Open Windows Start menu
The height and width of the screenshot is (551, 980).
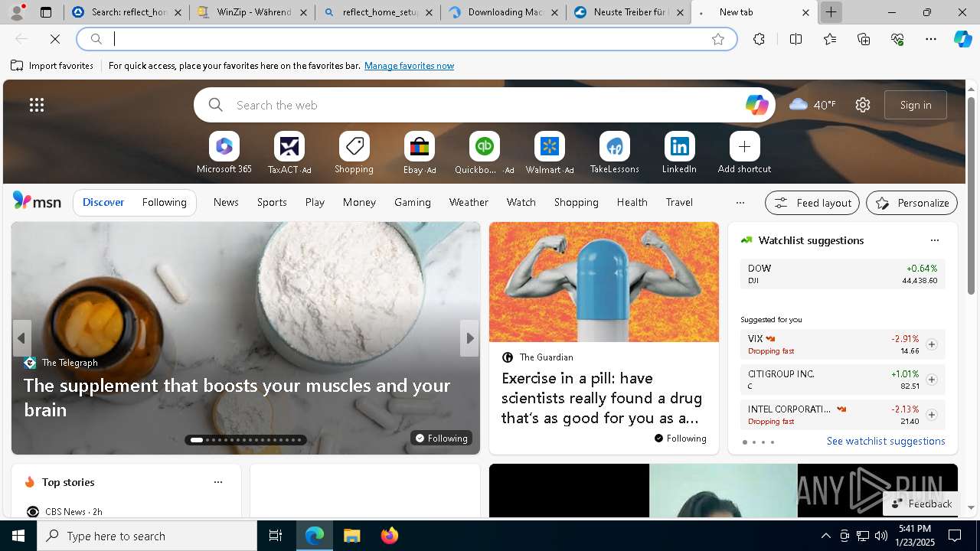click(18, 536)
